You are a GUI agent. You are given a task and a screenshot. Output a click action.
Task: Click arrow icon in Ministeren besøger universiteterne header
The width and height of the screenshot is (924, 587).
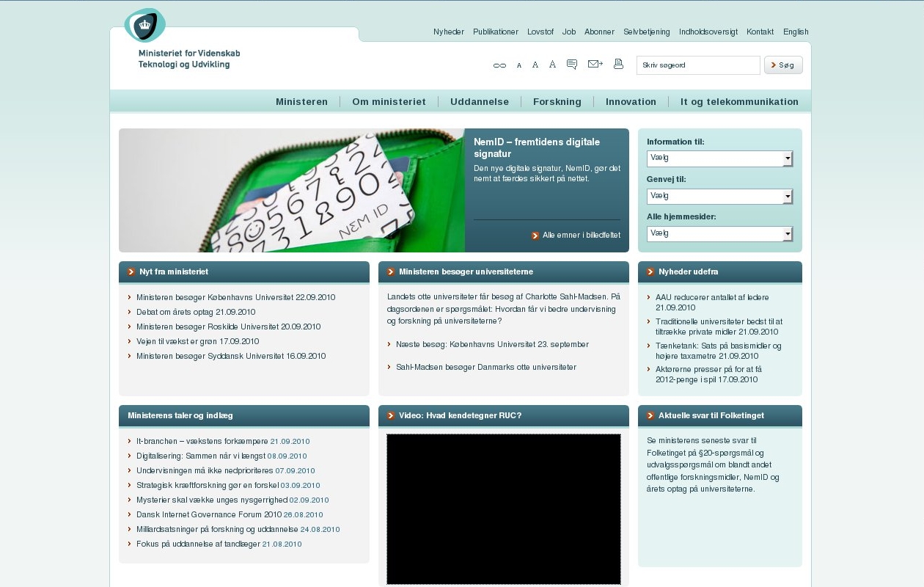coord(391,271)
